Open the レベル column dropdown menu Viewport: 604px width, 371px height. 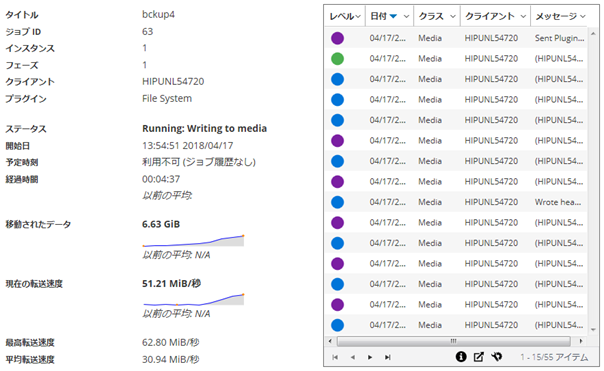pos(358,16)
